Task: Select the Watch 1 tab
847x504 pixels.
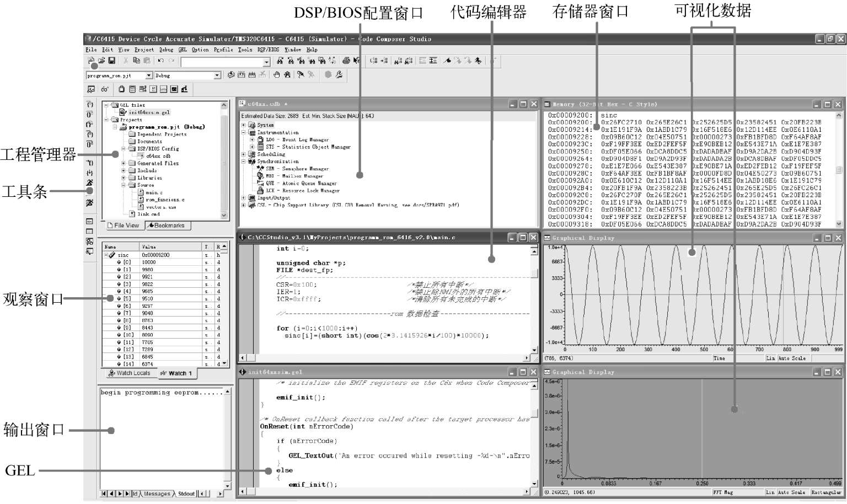Action: point(177,373)
